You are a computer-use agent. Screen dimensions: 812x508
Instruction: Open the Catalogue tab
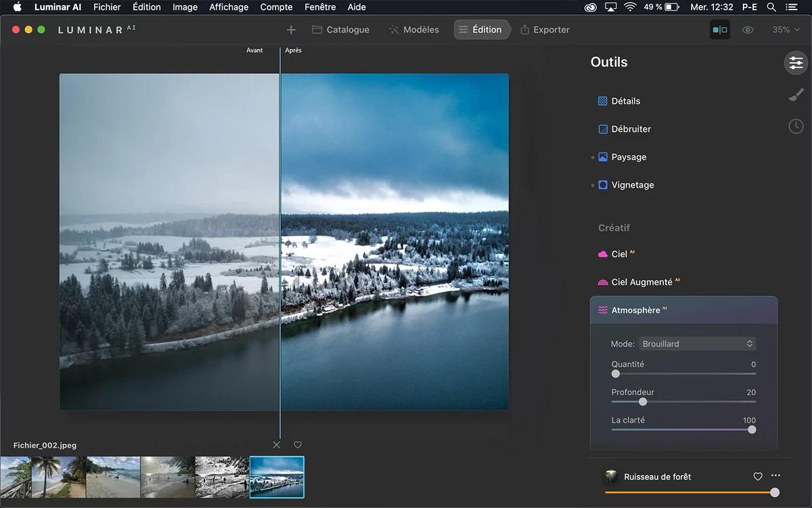(x=340, y=30)
